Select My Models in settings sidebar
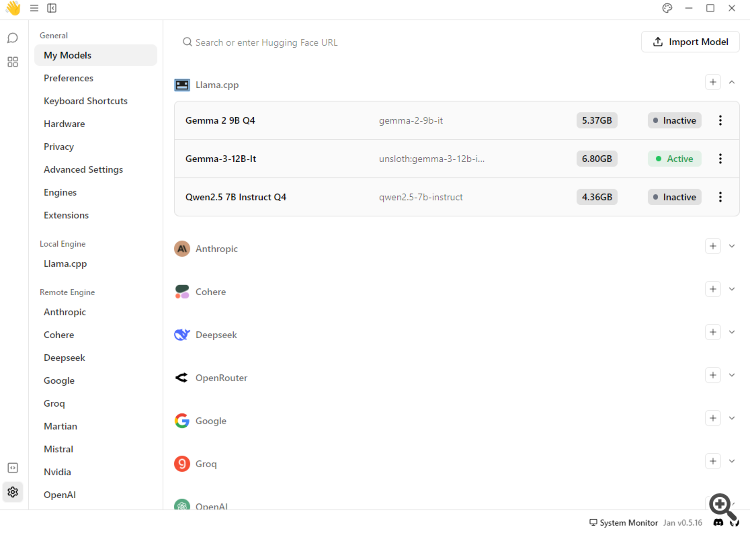Viewport: 750px width, 533px height. coord(96,56)
